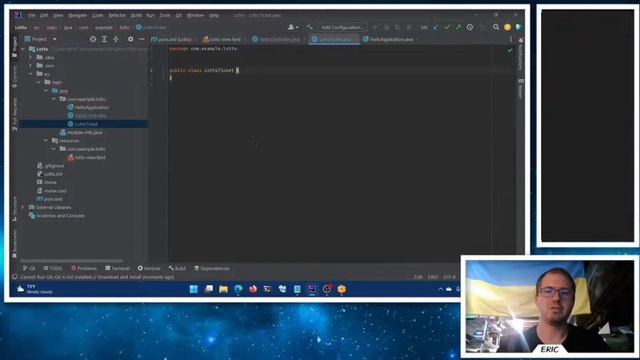
Task: Collapse the Lotto project root node
Action: [22, 49]
